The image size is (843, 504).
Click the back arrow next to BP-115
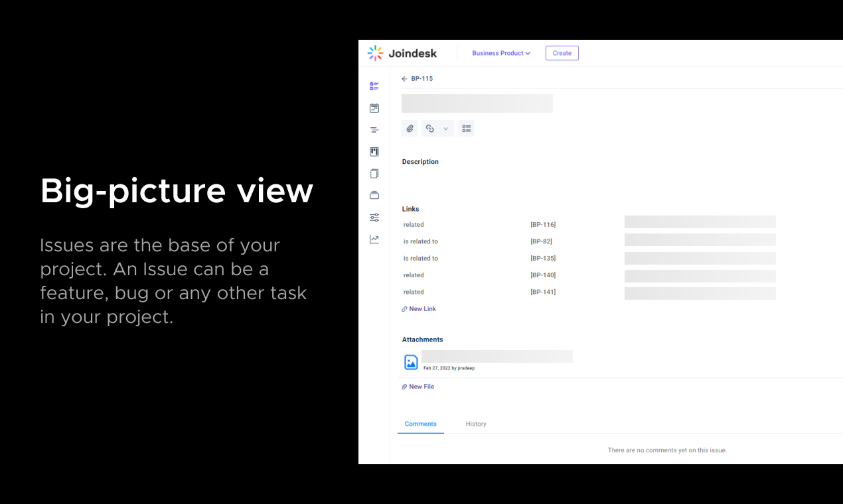(x=404, y=78)
